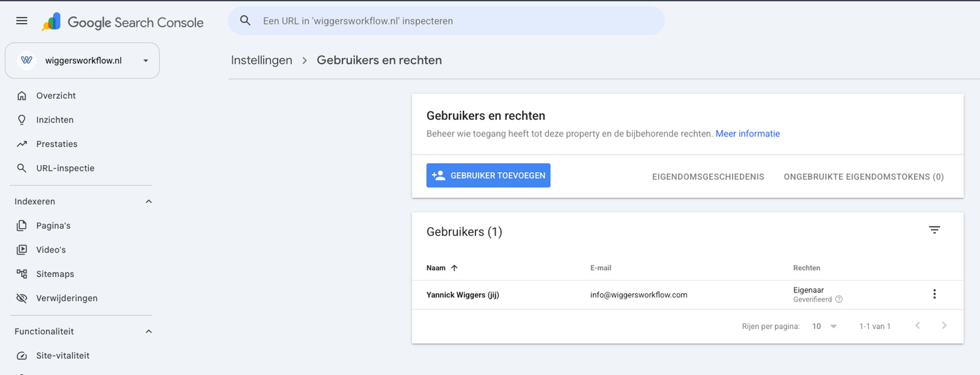Click the Pagina's documents icon
Image resolution: width=980 pixels, height=375 pixels.
coord(22,226)
